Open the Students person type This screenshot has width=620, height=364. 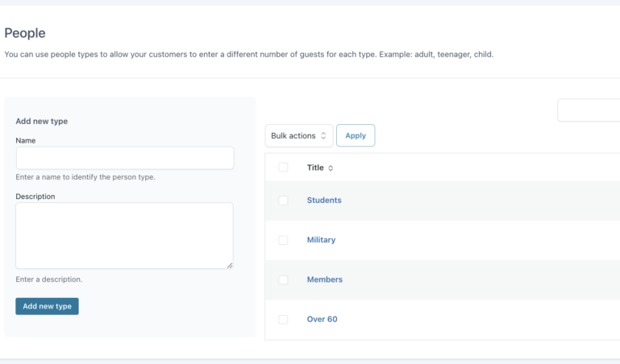point(324,201)
